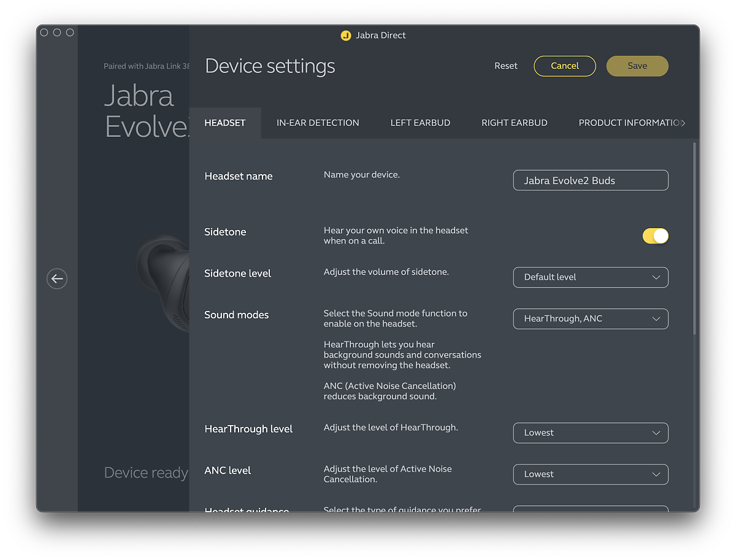Open the Sound modes dropdown
Viewport: 736px width, 560px height.
point(591,319)
